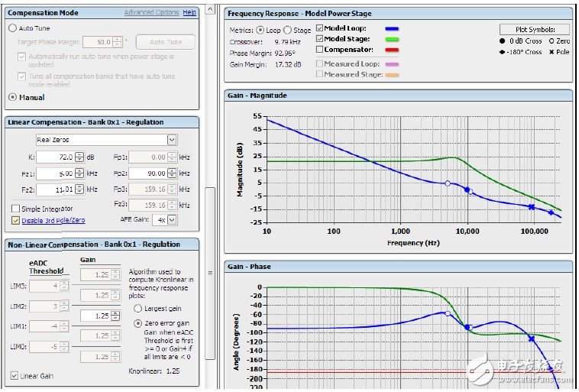Image resolution: width=579 pixels, height=392 pixels.
Task: Click the Fz2 value input field
Action: (53, 189)
